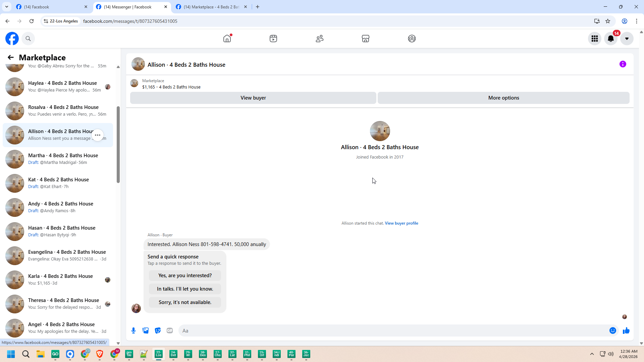Open the Friends icon

click(x=320, y=39)
